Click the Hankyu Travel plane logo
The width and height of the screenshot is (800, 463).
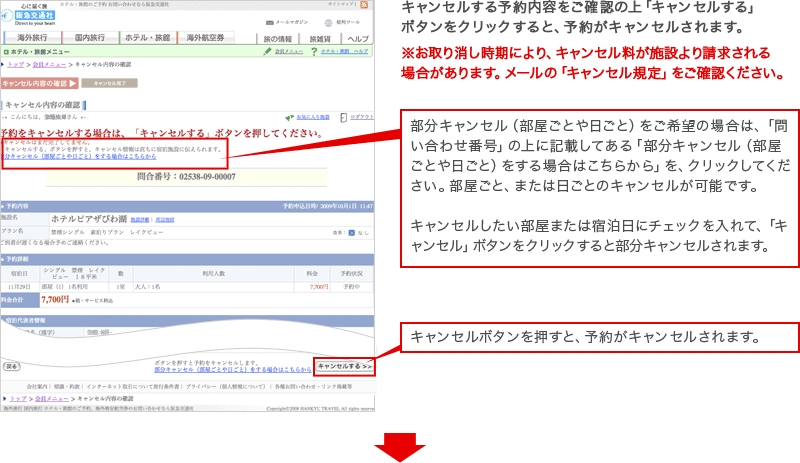click(x=7, y=16)
